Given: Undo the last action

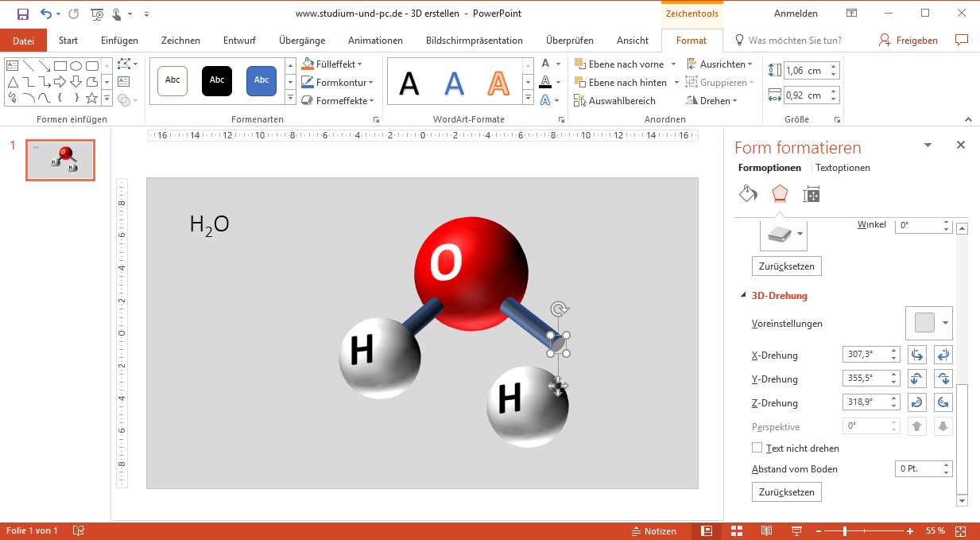Looking at the screenshot, I should pos(45,14).
